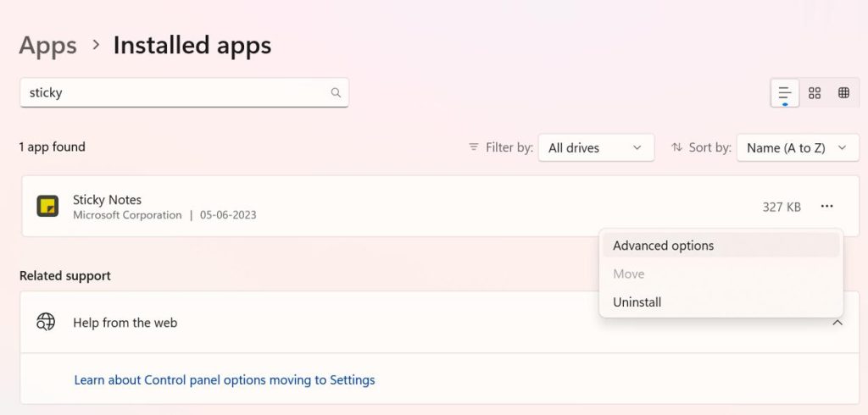
Task: Open the Name (A to Z) sort dropdown
Action: click(x=798, y=147)
